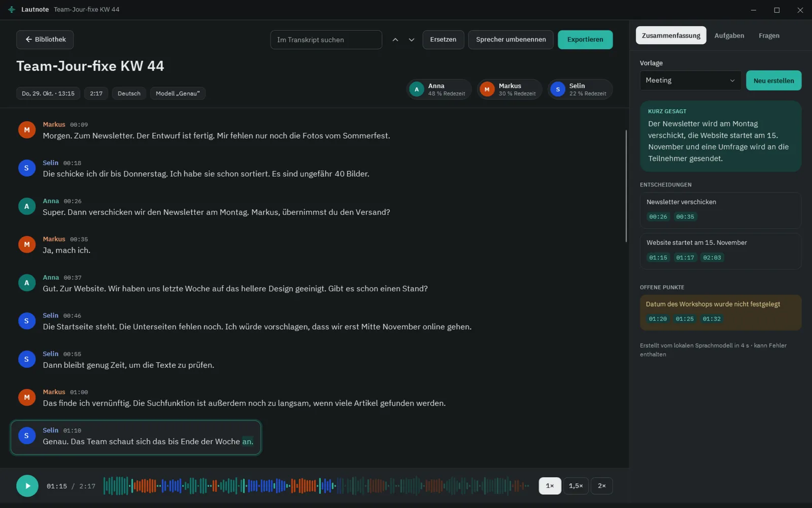Click the Lautnote app logo icon

click(12, 10)
